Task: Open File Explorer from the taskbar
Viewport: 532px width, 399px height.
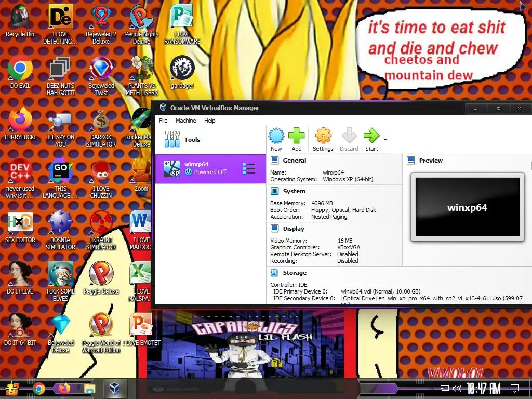Action: tap(89, 389)
